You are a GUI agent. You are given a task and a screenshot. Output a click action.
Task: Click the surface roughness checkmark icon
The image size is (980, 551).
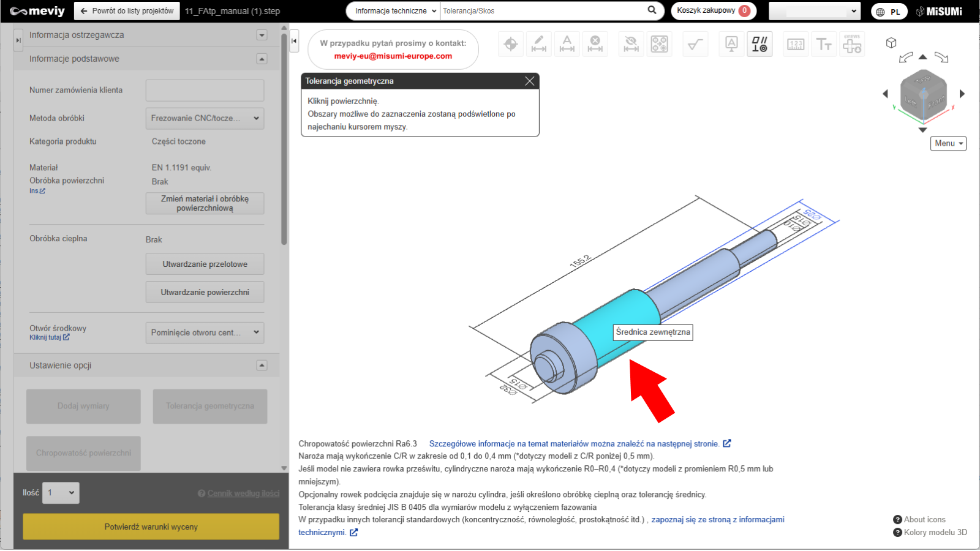(x=695, y=44)
